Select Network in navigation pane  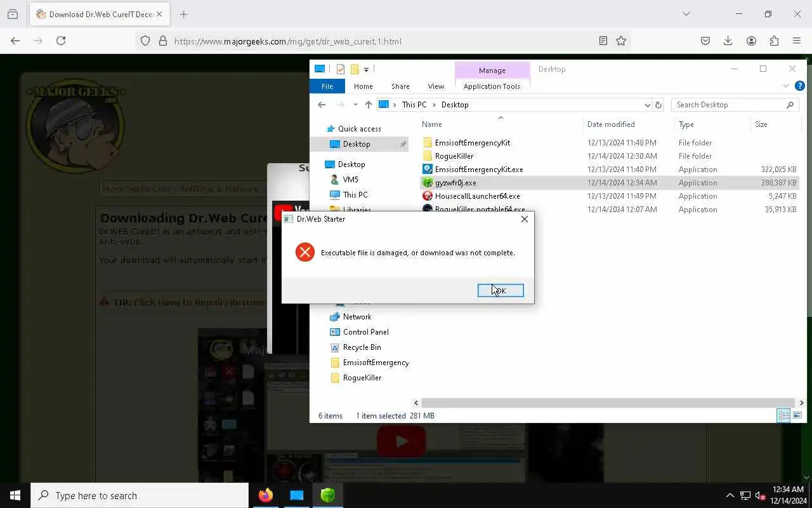pos(357,317)
